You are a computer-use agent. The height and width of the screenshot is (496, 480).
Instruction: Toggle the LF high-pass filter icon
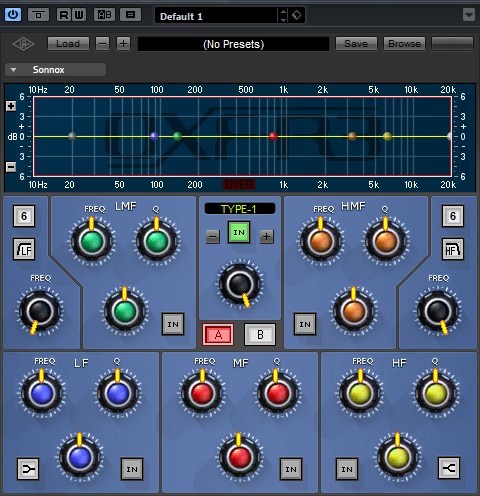point(24,249)
